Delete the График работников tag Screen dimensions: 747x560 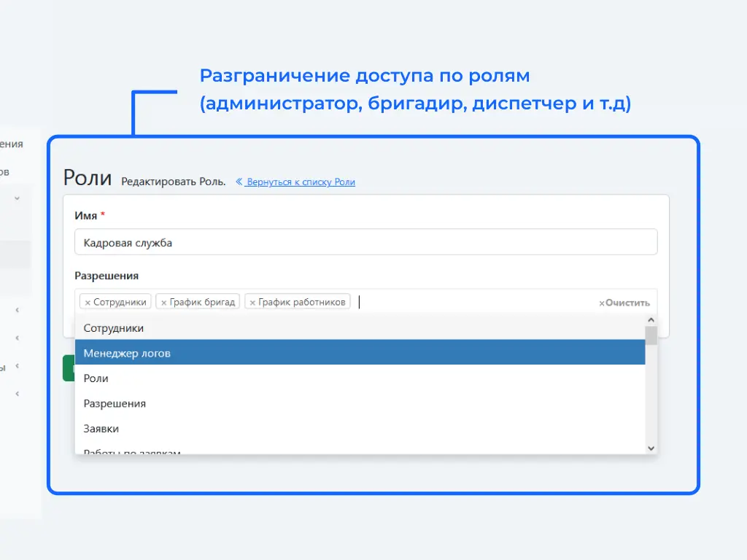tap(252, 302)
